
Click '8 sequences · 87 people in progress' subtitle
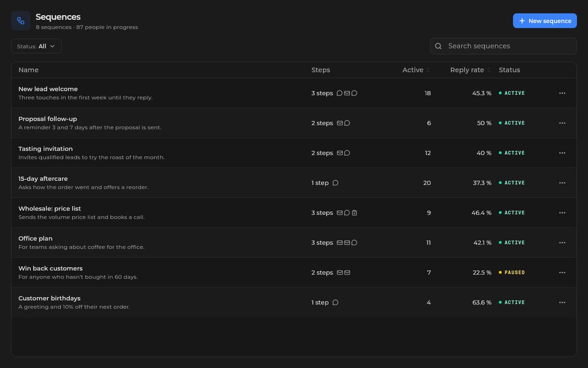(x=87, y=27)
